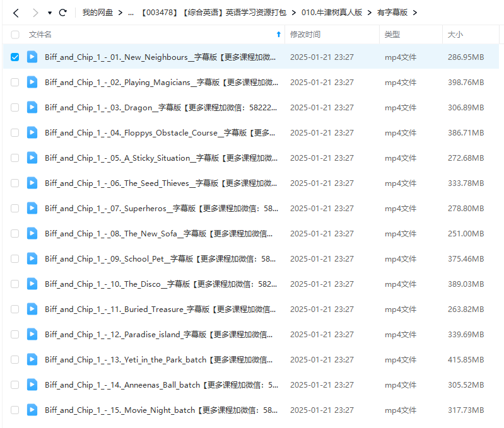
Task: Sort by the 修改时间 column header
Action: (305, 35)
